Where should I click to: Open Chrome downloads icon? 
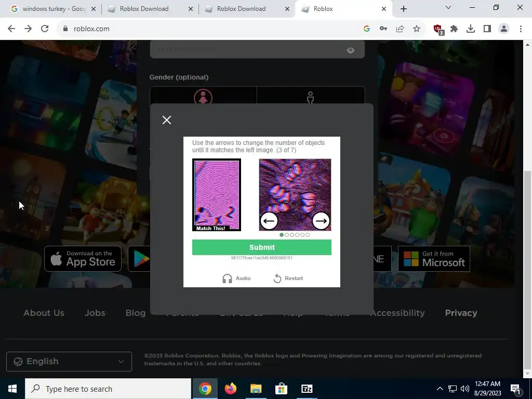pyautogui.click(x=471, y=29)
